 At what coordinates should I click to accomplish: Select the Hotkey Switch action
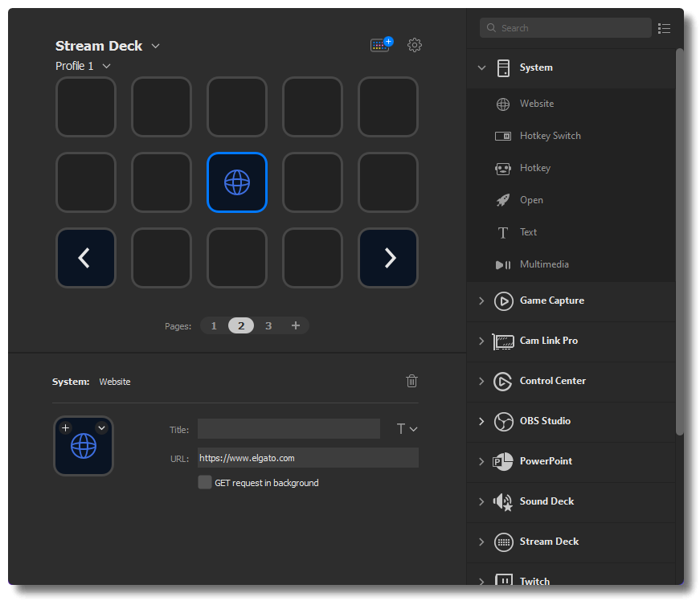pos(550,136)
